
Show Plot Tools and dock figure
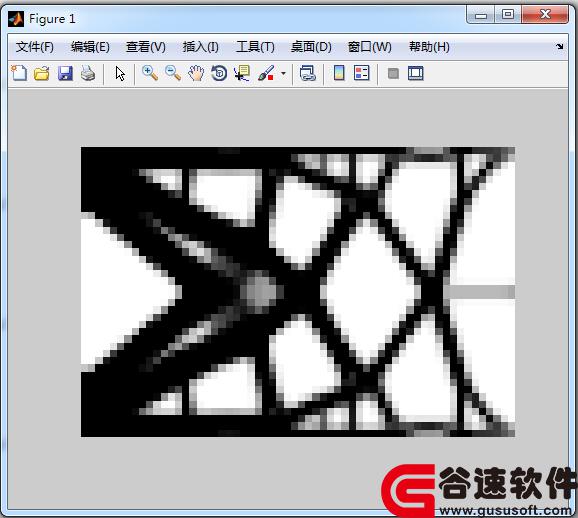(416, 73)
